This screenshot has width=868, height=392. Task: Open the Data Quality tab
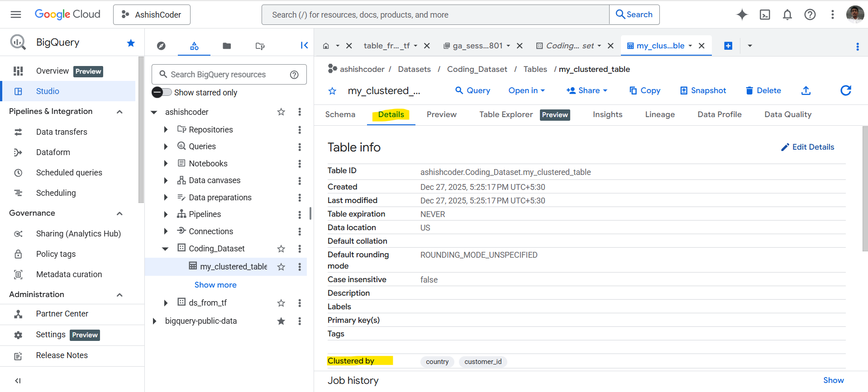(788, 114)
